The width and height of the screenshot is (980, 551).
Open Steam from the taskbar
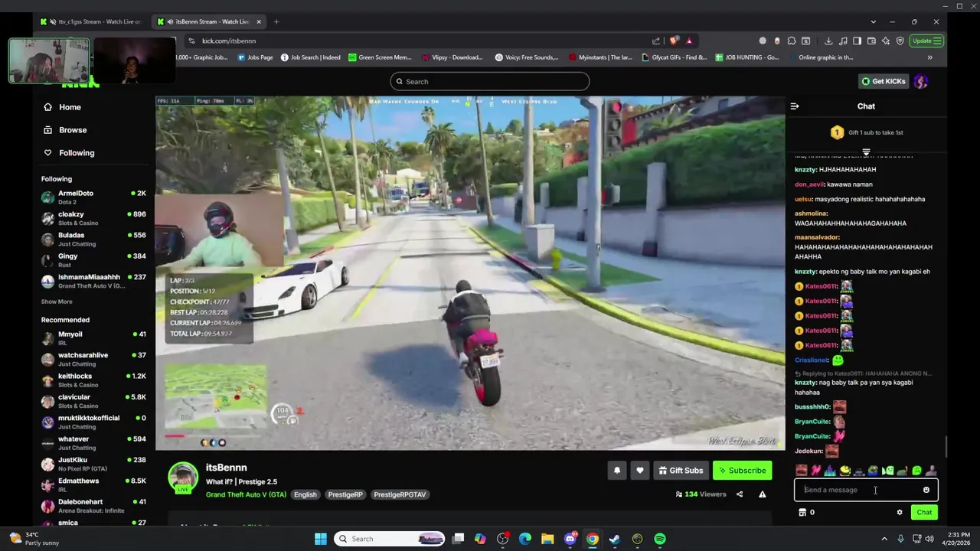point(615,539)
